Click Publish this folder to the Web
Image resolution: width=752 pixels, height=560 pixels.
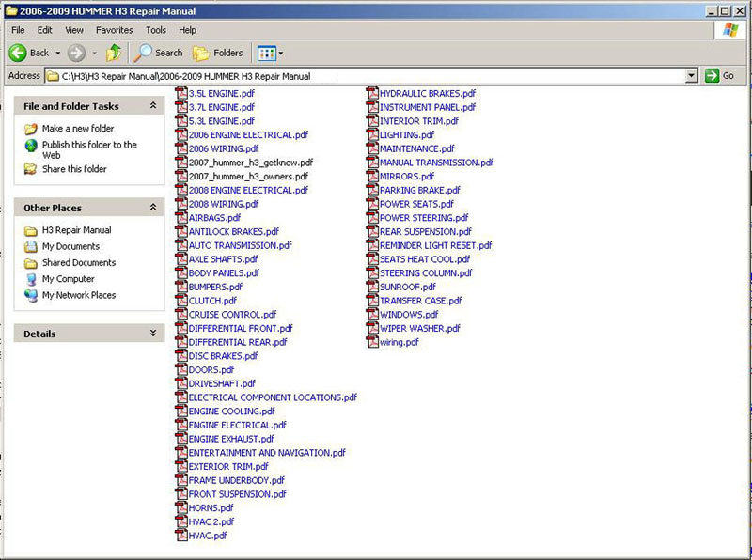pyautogui.click(x=89, y=149)
